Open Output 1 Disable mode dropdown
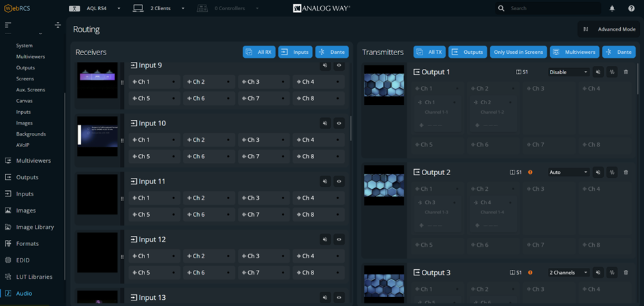The height and width of the screenshot is (306, 644). (568, 72)
